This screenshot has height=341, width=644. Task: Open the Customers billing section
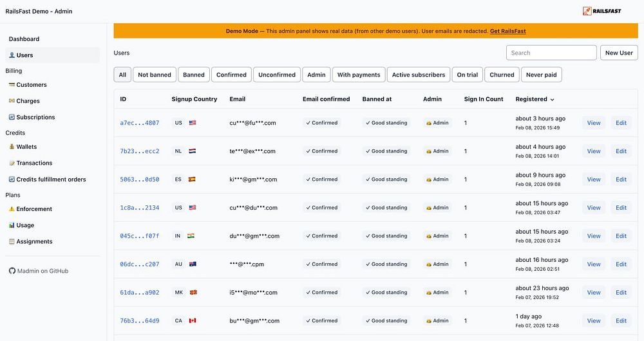coord(32,85)
